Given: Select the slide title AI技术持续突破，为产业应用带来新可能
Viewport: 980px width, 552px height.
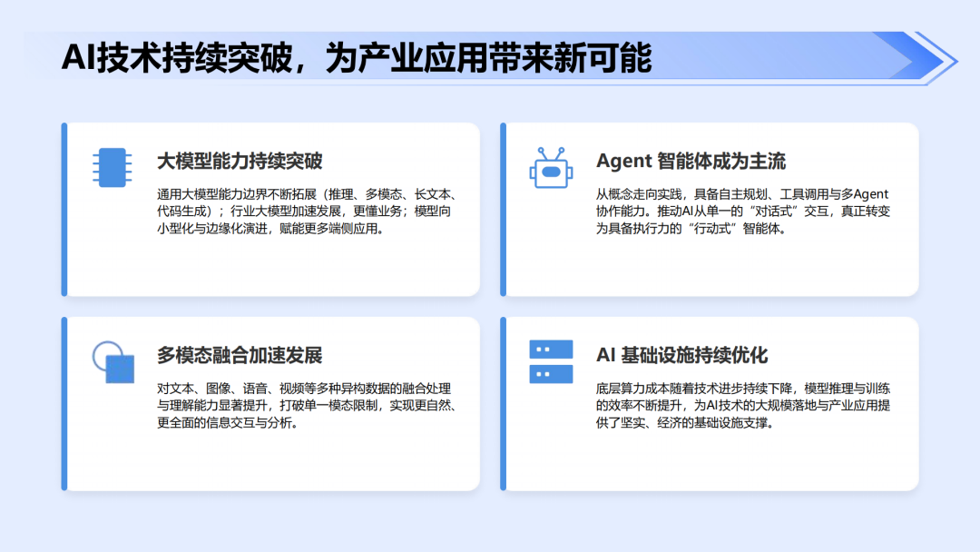Looking at the screenshot, I should coord(357,58).
